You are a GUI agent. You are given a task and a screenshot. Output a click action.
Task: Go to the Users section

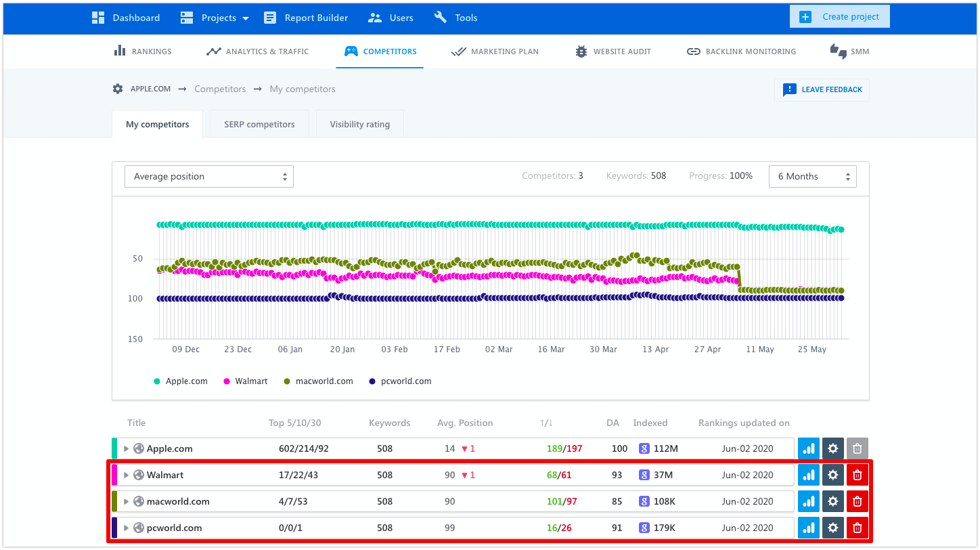[391, 18]
